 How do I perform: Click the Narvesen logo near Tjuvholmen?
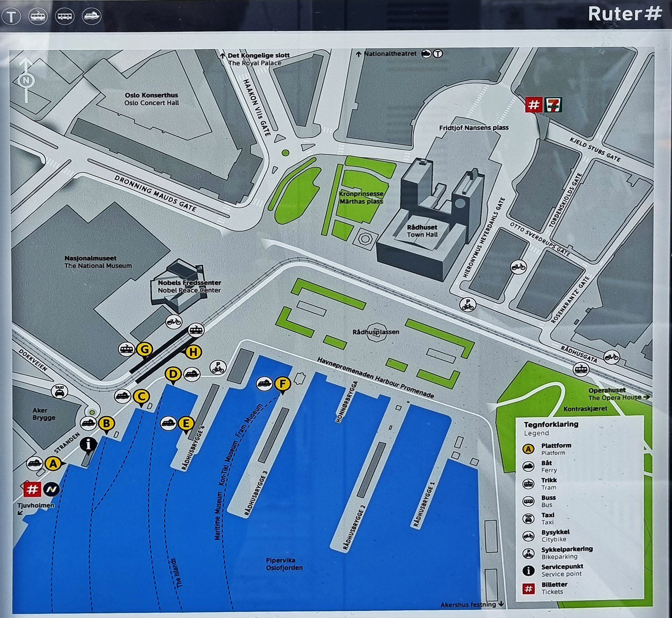51,489
